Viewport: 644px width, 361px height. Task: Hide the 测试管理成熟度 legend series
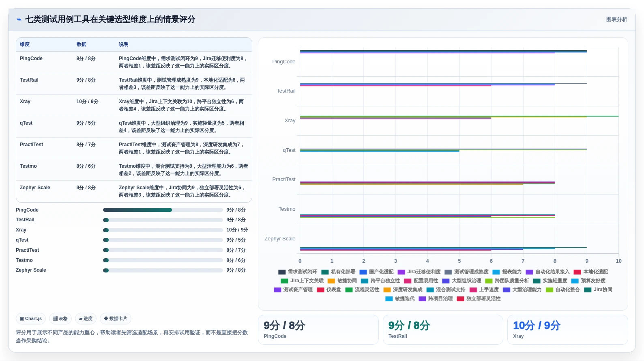click(x=466, y=272)
